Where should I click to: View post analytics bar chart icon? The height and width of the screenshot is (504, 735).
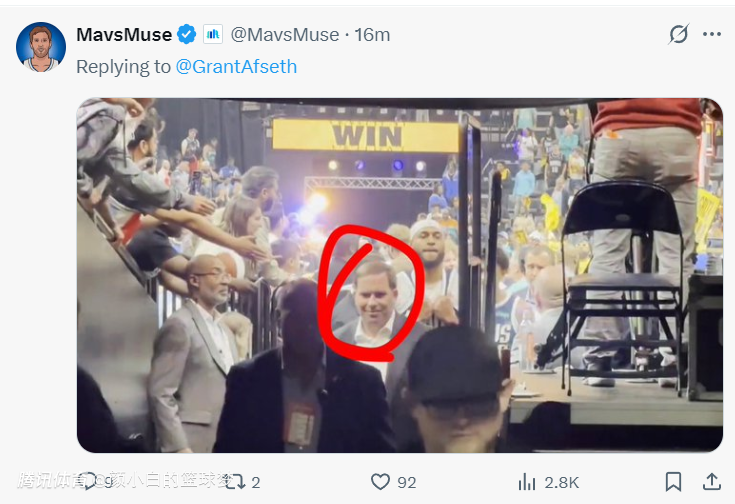pos(526,482)
